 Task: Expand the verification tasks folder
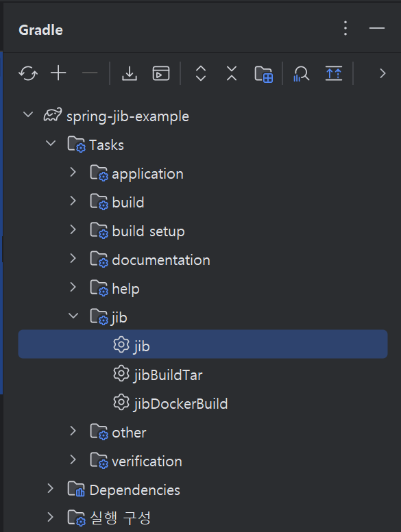73,459
